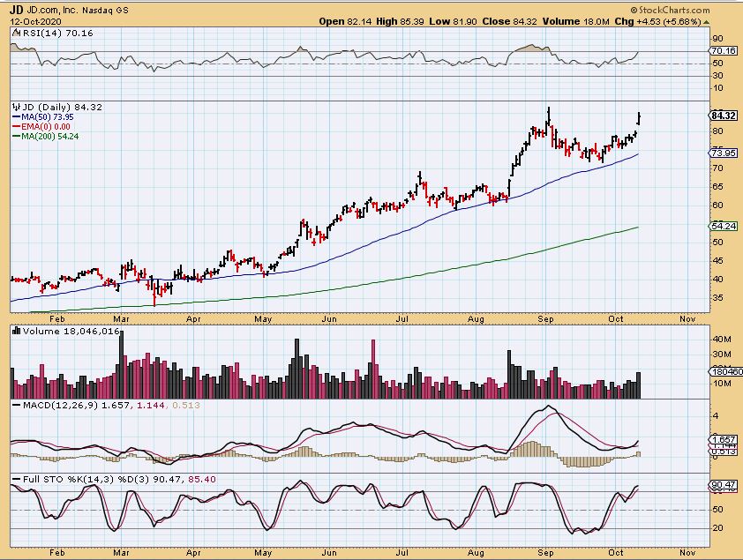The image size is (743, 560).
Task: Click the 65 price level on right axis
Action: (718, 186)
